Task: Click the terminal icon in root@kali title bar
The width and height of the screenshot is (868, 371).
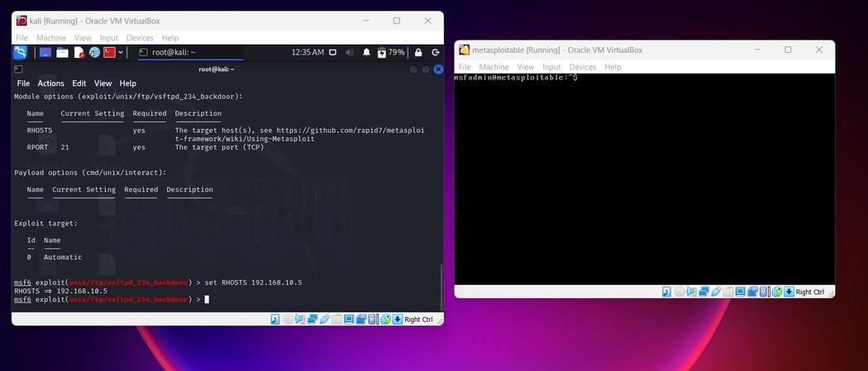Action: pyautogui.click(x=18, y=69)
